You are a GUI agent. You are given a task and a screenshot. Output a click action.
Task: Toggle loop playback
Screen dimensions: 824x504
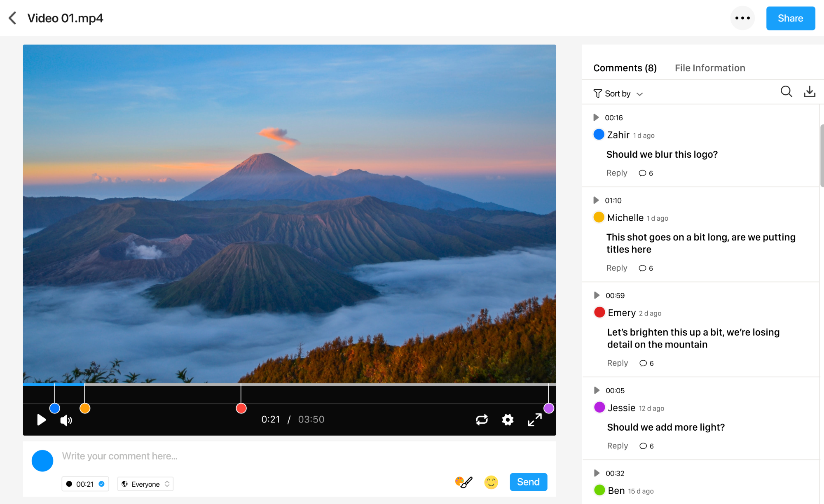(x=482, y=420)
